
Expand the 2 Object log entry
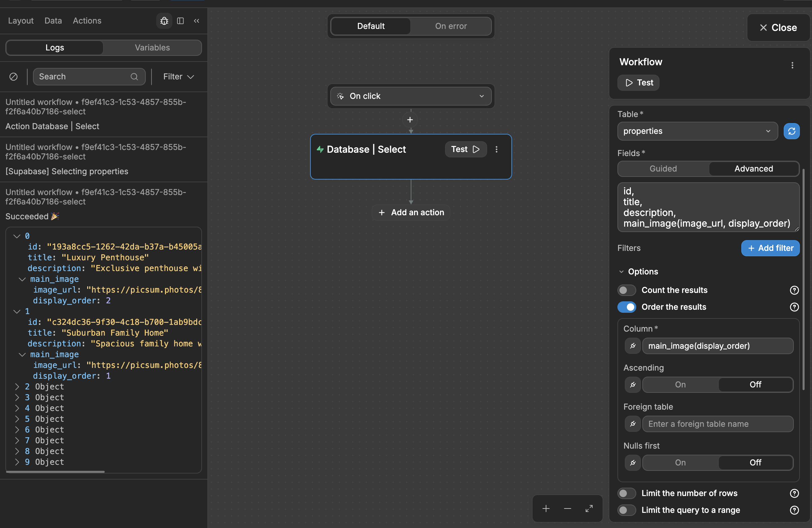17,386
